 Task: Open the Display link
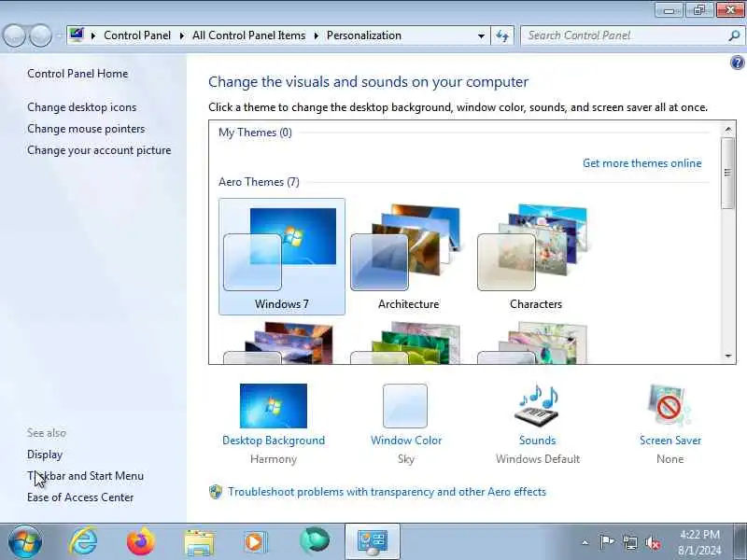click(45, 455)
